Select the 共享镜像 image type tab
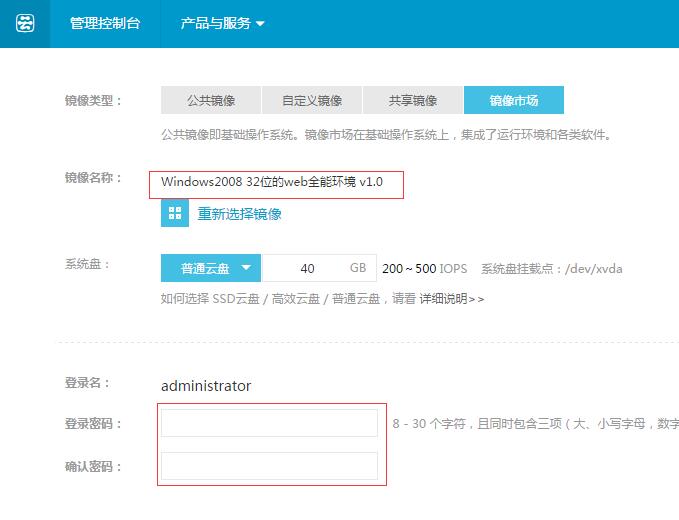Viewport: 679px width, 520px height. pyautogui.click(x=413, y=100)
